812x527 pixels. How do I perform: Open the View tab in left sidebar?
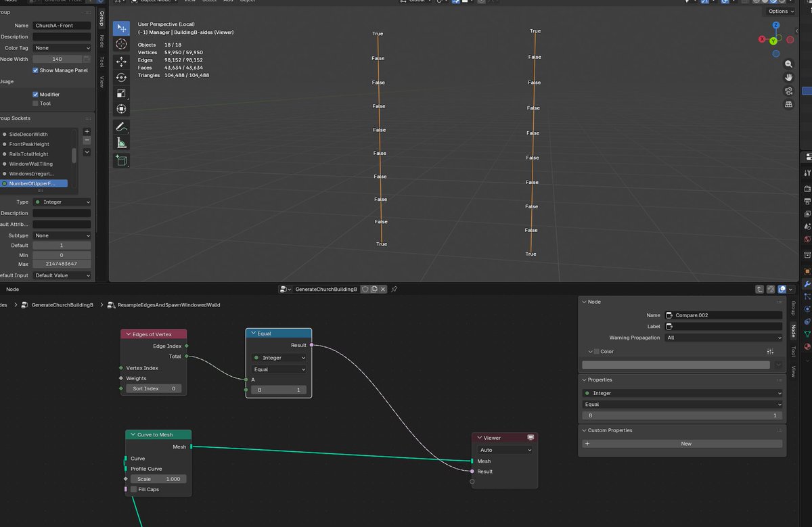[x=101, y=82]
